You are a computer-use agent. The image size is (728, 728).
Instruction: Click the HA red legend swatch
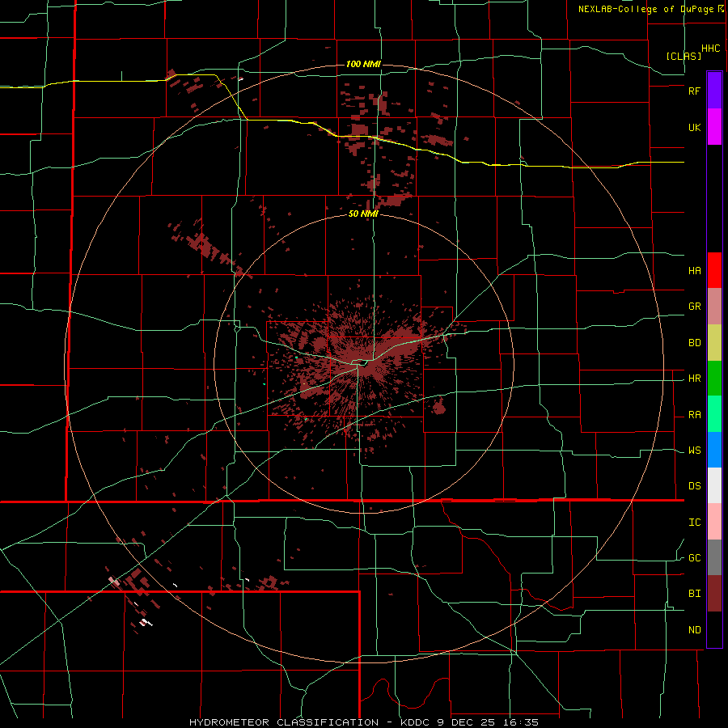[714, 270]
